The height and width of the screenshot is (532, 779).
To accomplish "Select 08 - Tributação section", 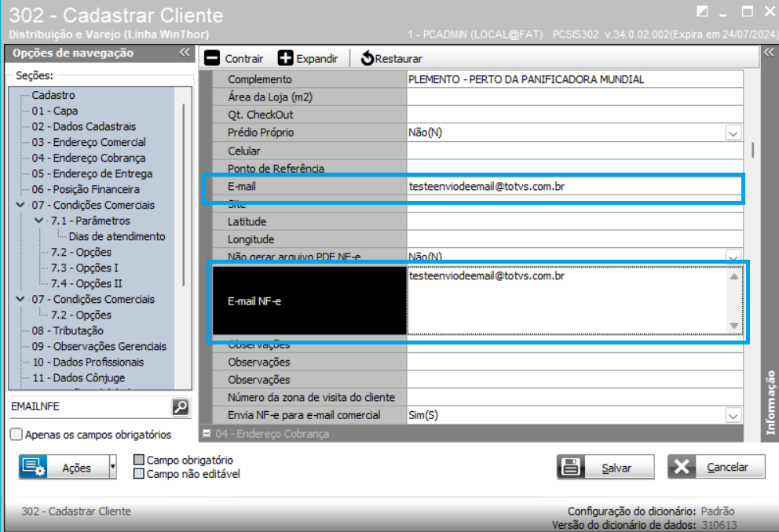I will click(x=68, y=330).
